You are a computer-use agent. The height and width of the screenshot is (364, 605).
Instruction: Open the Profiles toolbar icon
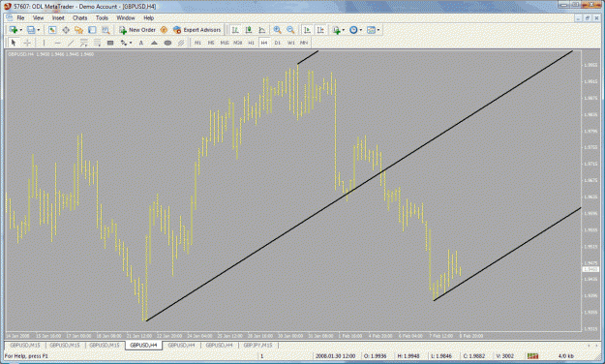point(31,30)
